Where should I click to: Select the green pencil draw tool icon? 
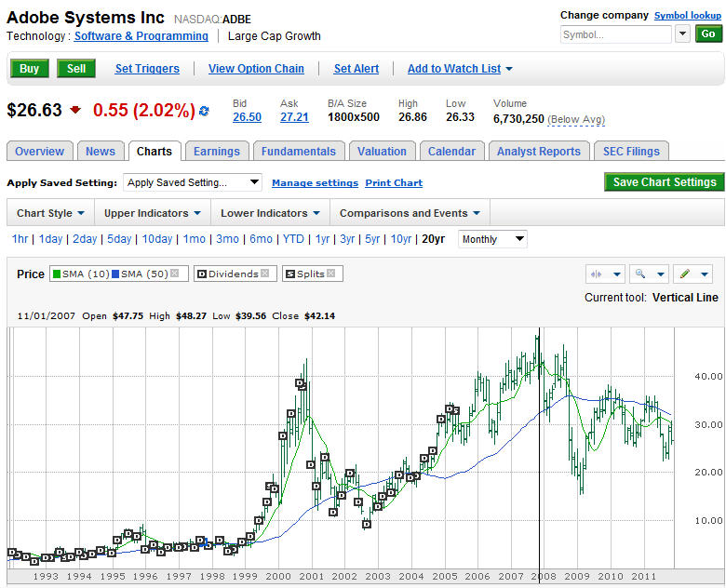coord(684,274)
